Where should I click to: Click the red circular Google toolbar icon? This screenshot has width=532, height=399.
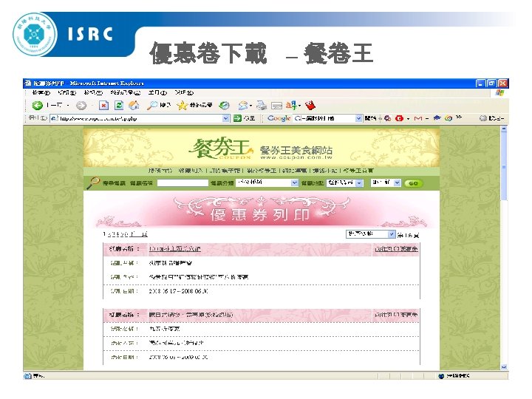[x=399, y=118]
